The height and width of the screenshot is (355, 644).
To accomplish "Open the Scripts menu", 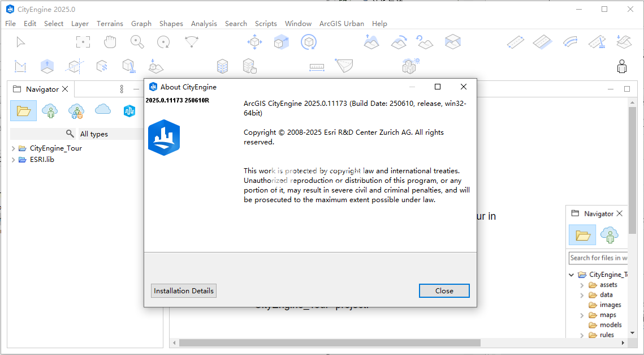I will click(x=266, y=23).
